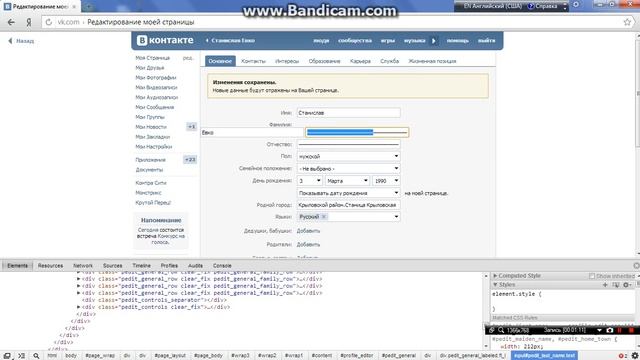Click Добавить next to Родители
Image resolution: width=640 pixels, height=360 pixels.
[x=308, y=244]
